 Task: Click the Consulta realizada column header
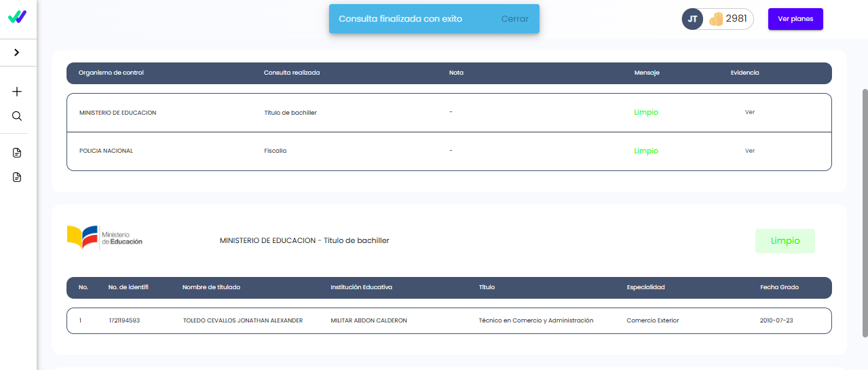(x=292, y=73)
